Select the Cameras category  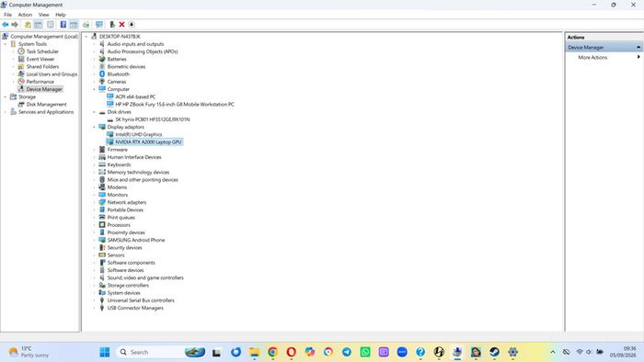[x=117, y=82]
